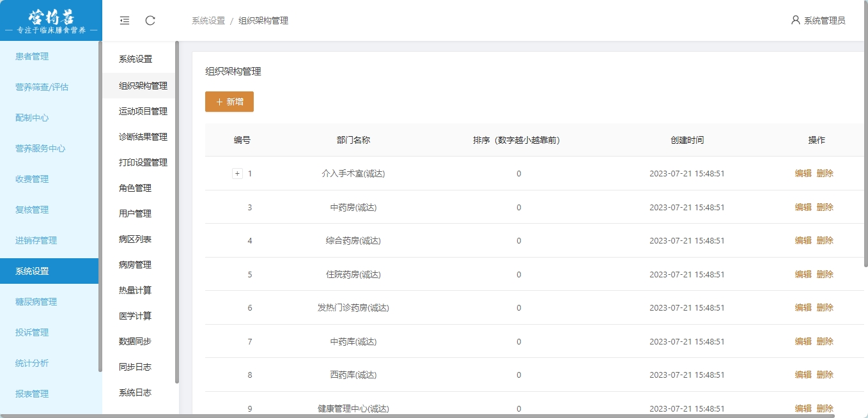
Task: Click the system administrator user icon
Action: tap(795, 20)
